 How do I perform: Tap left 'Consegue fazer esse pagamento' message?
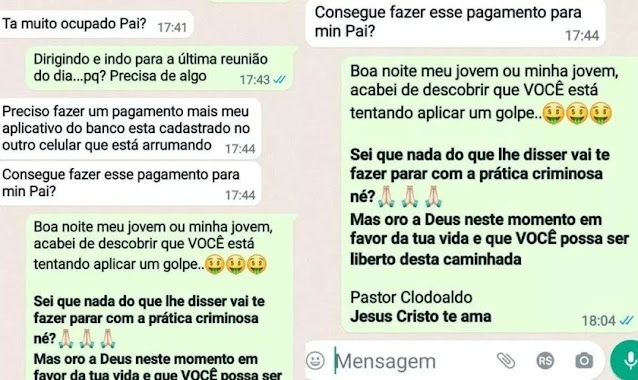coord(129,183)
